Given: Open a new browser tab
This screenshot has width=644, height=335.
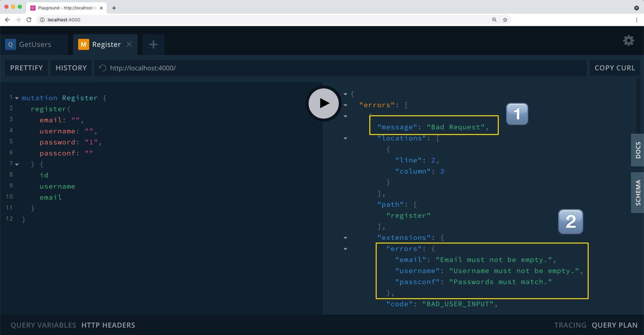Looking at the screenshot, I should point(114,8).
